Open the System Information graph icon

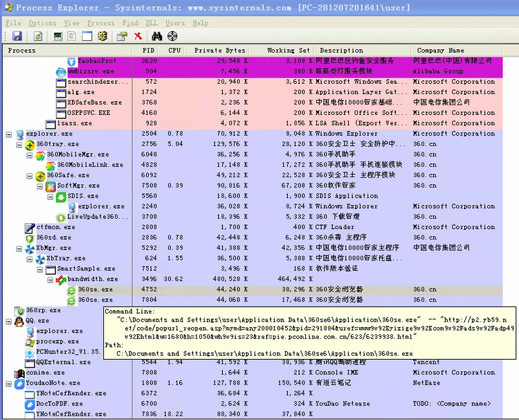(57, 36)
